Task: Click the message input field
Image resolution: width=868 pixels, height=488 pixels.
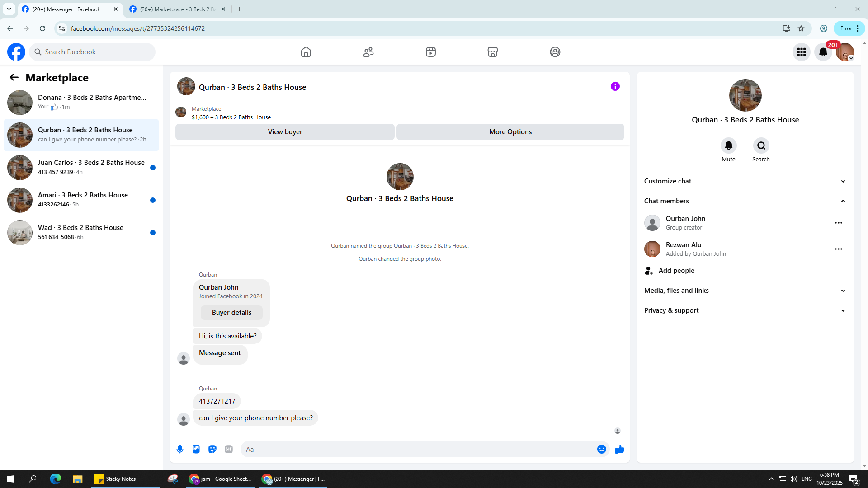Action: click(x=418, y=449)
